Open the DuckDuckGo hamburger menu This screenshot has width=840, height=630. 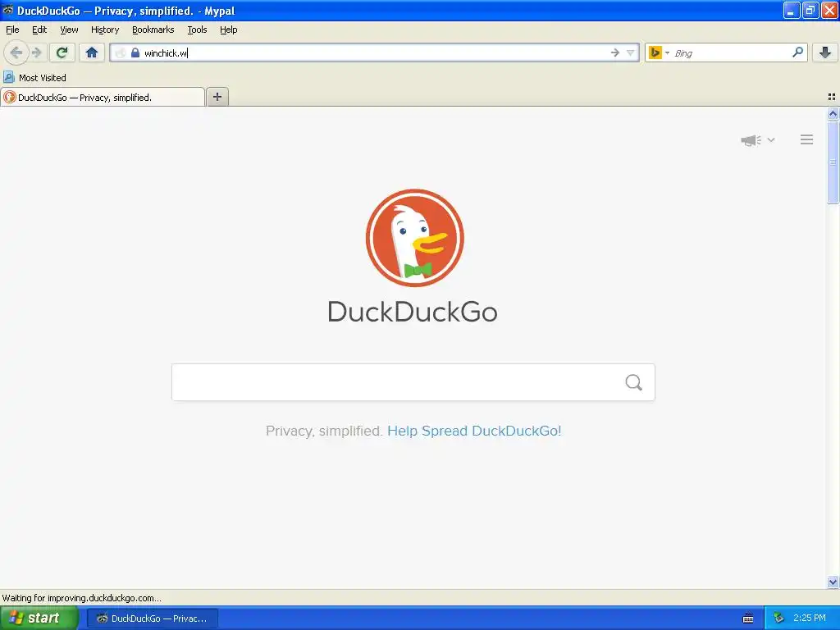pos(807,139)
